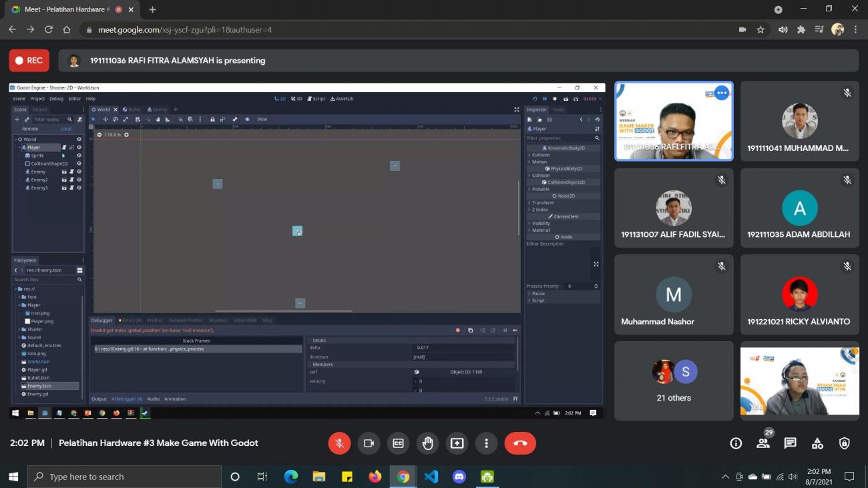Unmute the microphone
The image size is (868, 488).
pos(339,443)
